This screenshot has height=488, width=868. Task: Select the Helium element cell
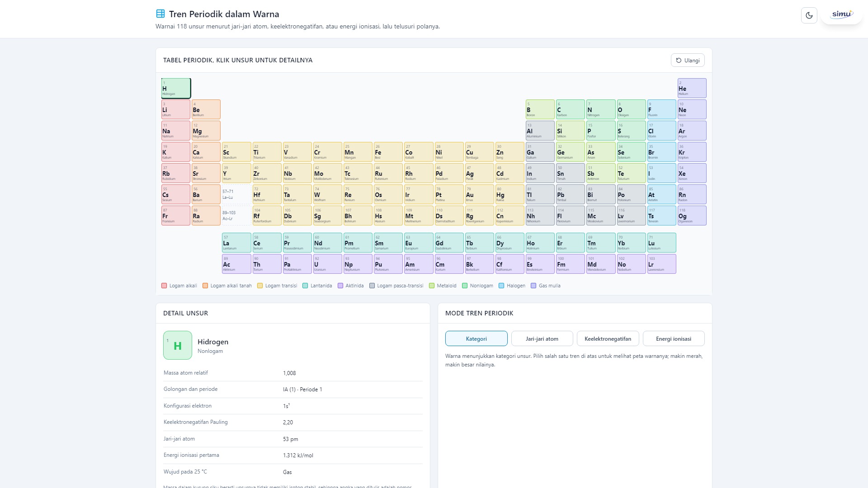[x=692, y=88]
